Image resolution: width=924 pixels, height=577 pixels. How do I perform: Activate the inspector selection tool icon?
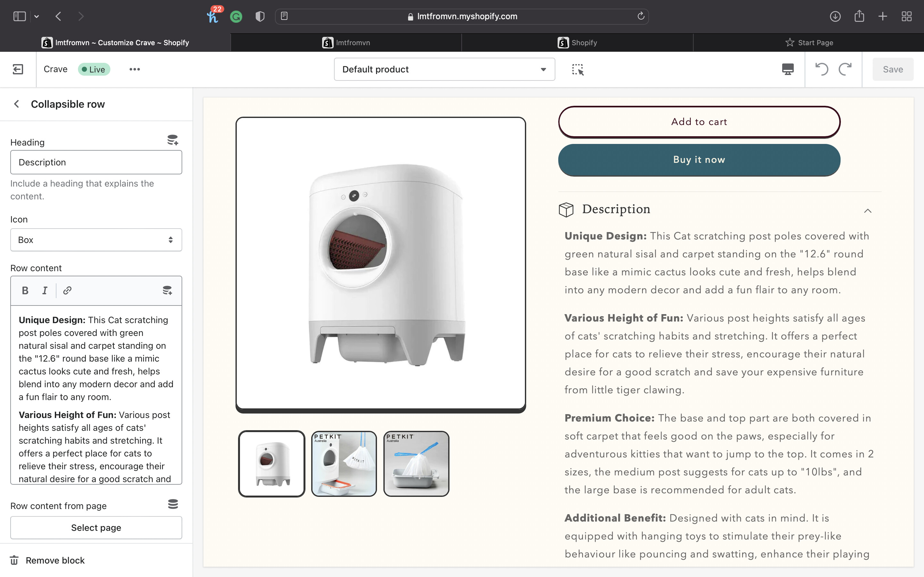point(578,70)
